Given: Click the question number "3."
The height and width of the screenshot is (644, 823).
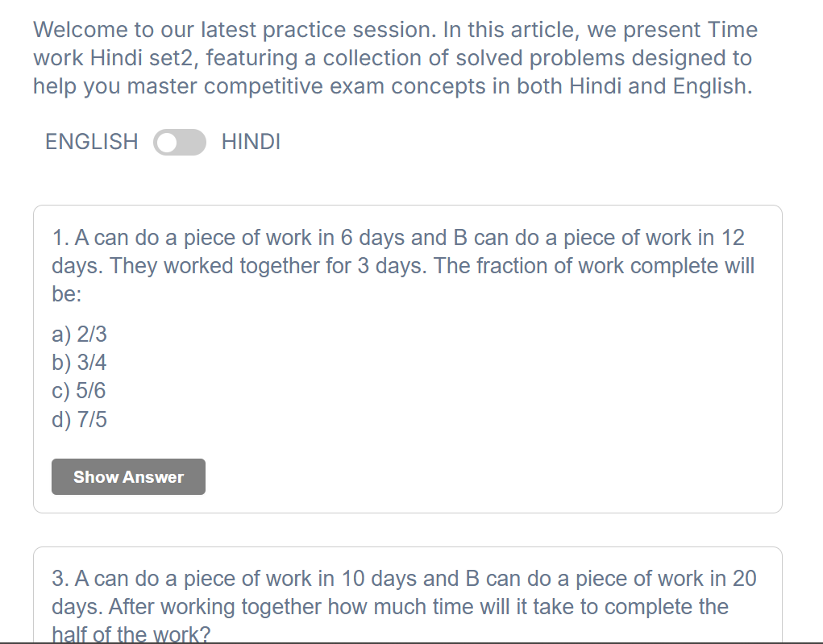Looking at the screenshot, I should (x=60, y=579).
